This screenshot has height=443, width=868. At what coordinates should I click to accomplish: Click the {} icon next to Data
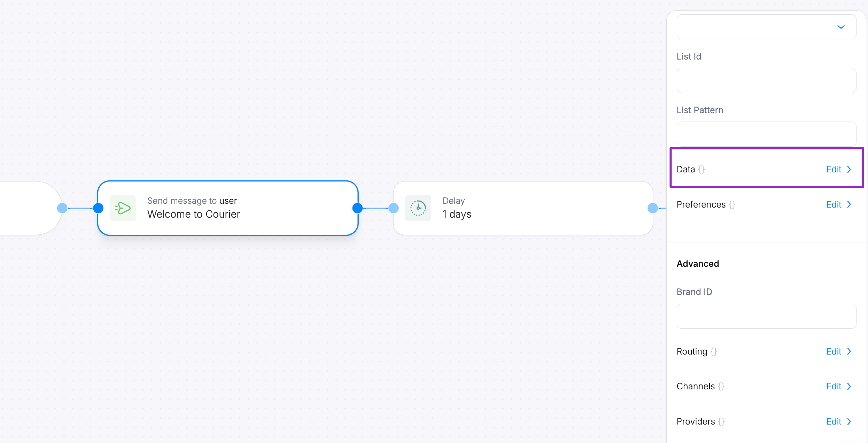pos(701,169)
